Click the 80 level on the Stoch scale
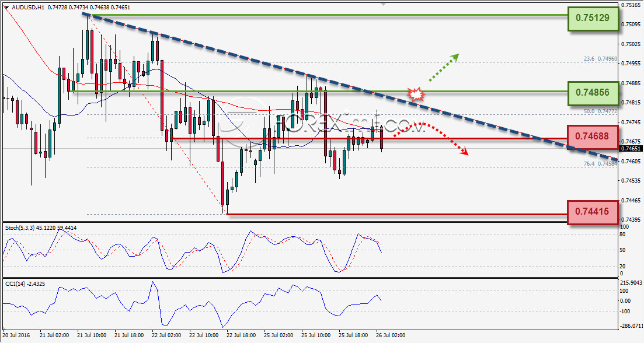644x343 pixels. [623, 235]
